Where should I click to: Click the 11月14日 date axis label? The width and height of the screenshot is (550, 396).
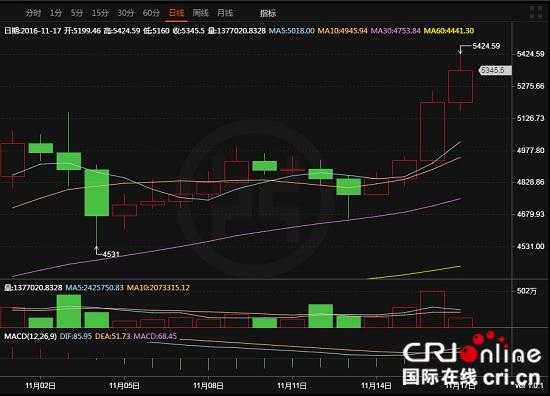(x=376, y=386)
